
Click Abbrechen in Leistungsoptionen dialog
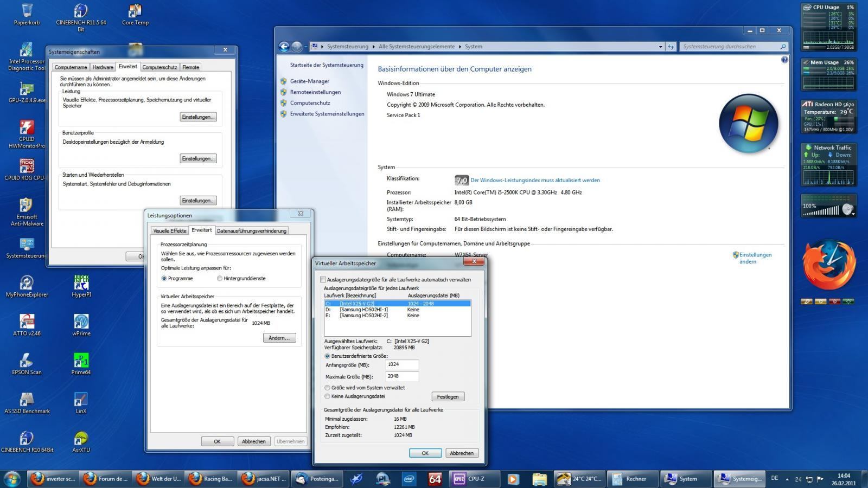[253, 441]
